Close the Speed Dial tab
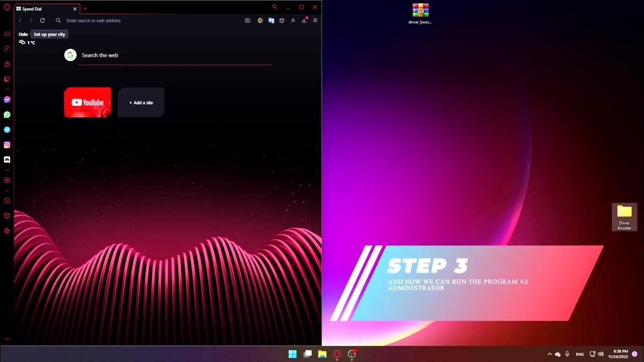Screen dimensions: 644x362 pos(75,9)
